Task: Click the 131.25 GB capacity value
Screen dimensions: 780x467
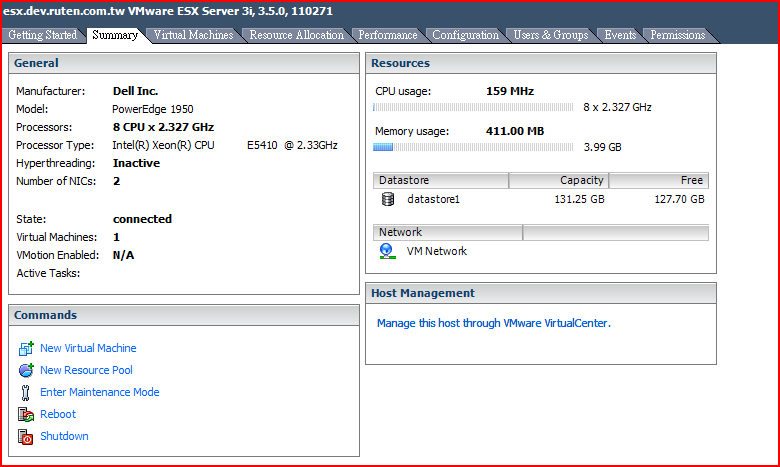Action: [580, 199]
